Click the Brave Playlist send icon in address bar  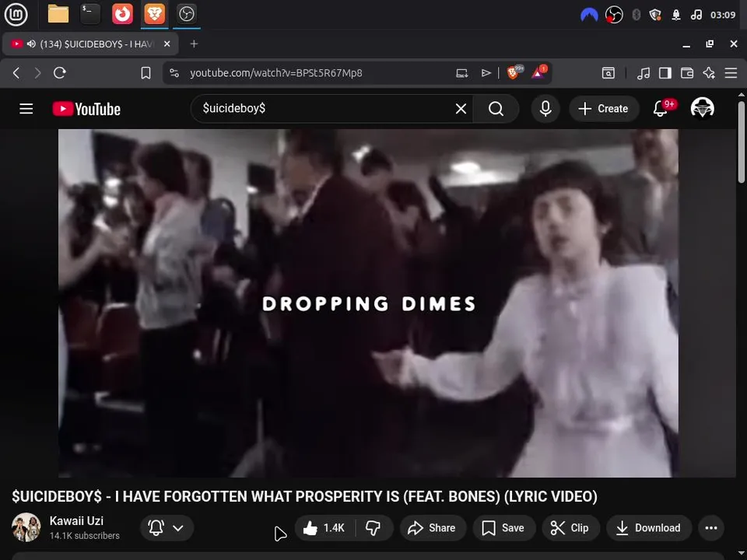tap(486, 73)
